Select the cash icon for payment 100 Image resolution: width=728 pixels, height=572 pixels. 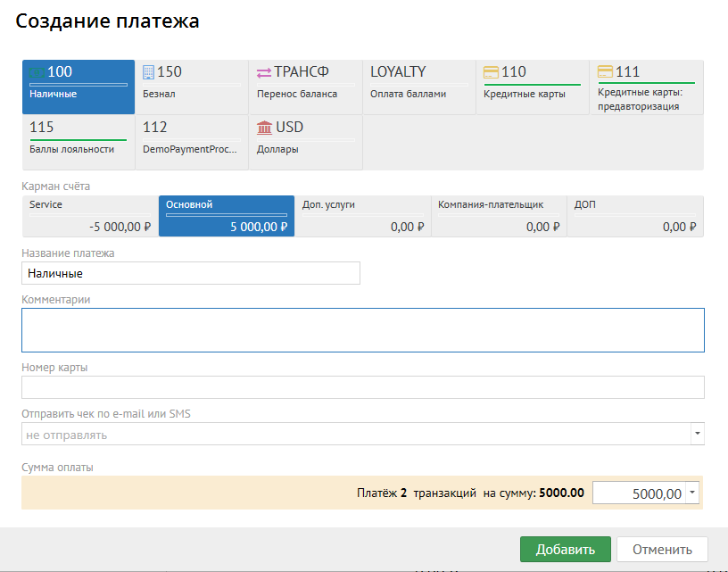pyautogui.click(x=37, y=72)
